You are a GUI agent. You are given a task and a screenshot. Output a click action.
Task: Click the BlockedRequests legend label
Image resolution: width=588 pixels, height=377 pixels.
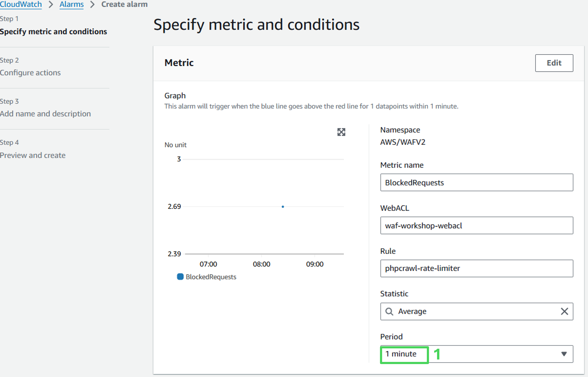pyautogui.click(x=211, y=277)
